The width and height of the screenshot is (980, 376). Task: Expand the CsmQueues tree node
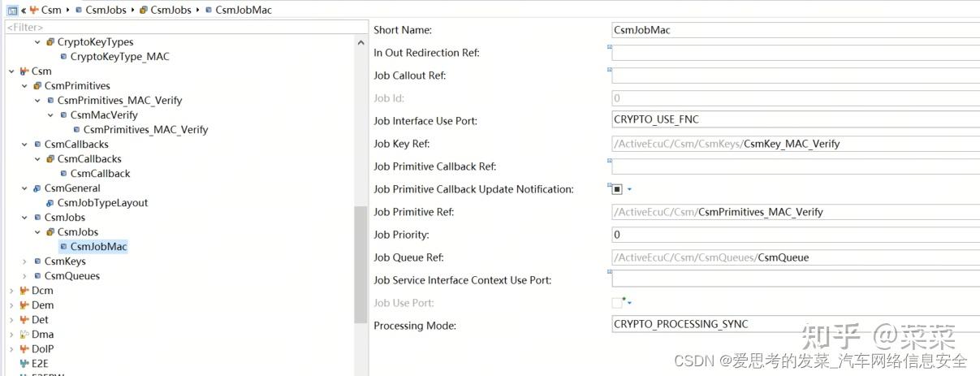(x=24, y=276)
